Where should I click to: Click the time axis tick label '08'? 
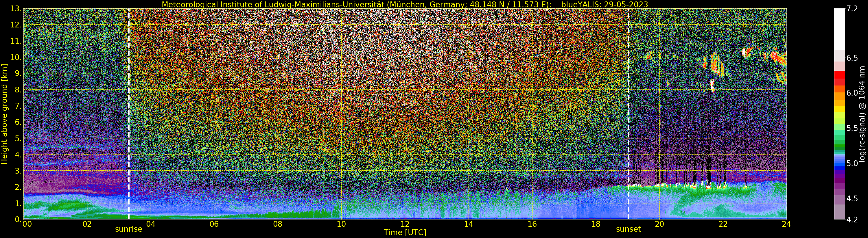278,224
